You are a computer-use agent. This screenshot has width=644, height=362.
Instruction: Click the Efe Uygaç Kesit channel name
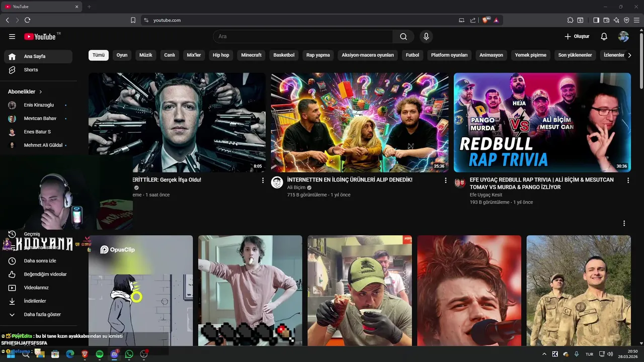(x=486, y=195)
